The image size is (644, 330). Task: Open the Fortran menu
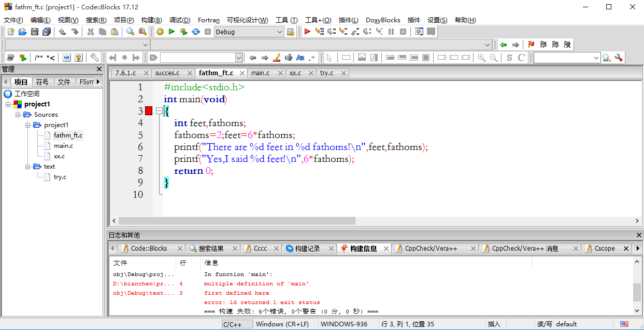pyautogui.click(x=209, y=20)
